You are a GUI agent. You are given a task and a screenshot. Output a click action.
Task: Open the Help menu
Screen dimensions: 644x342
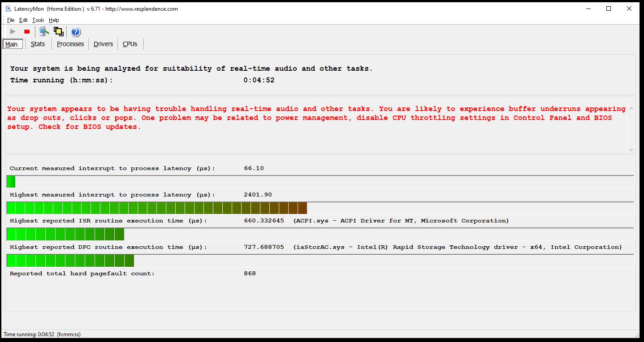click(x=54, y=20)
